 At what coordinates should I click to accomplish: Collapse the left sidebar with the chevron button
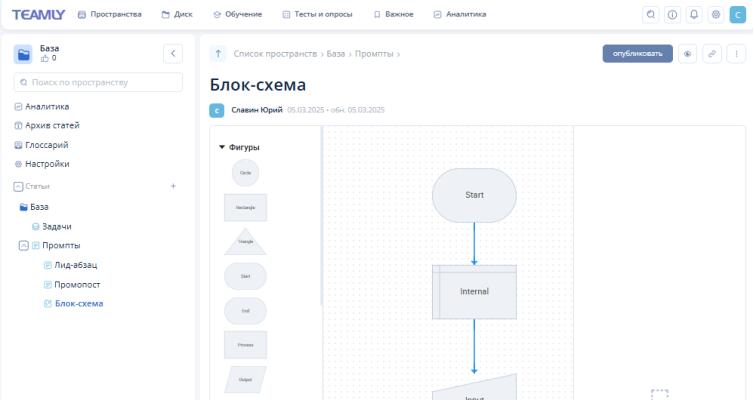(x=173, y=53)
